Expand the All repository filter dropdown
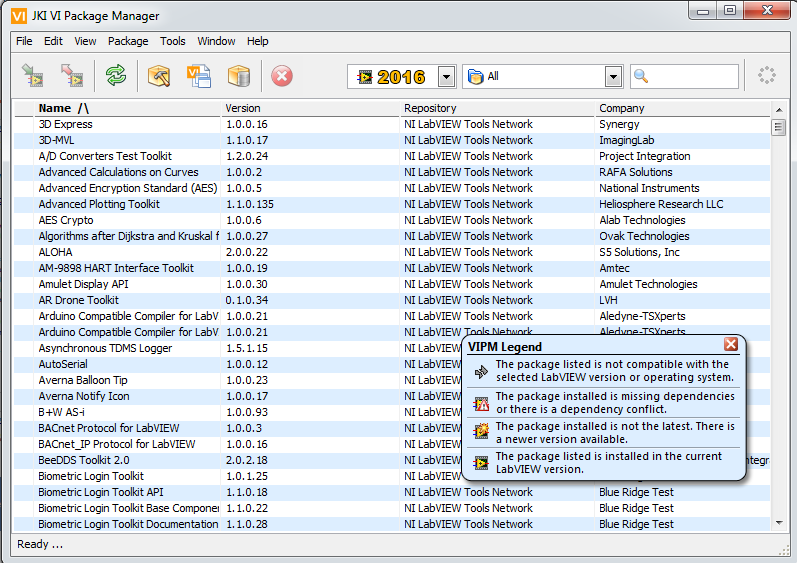The height and width of the screenshot is (563, 797). click(x=614, y=77)
